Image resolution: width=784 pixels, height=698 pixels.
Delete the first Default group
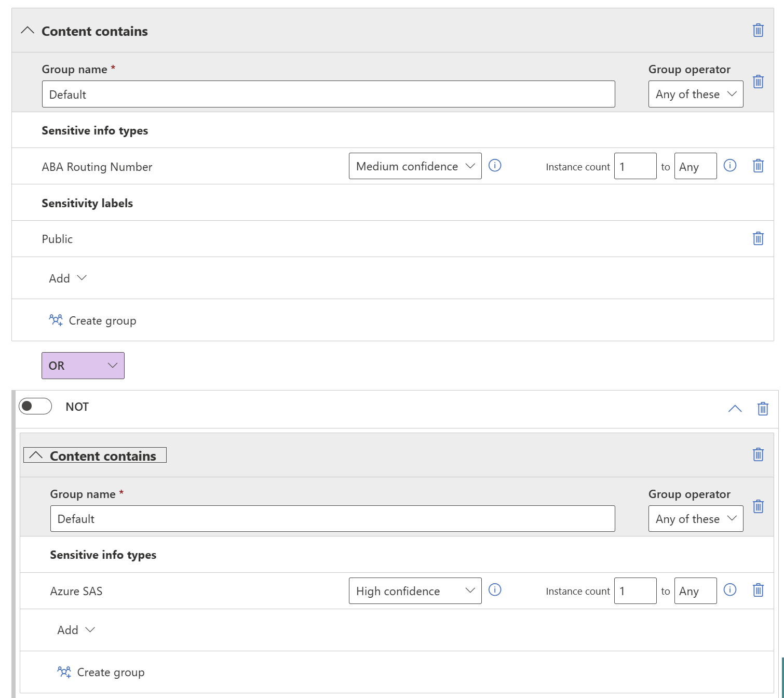pyautogui.click(x=758, y=82)
